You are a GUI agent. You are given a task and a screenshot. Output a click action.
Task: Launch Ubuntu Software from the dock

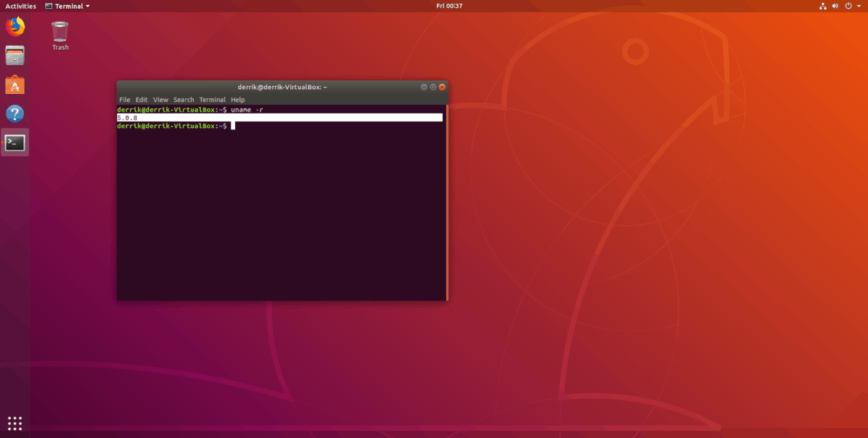(14, 85)
